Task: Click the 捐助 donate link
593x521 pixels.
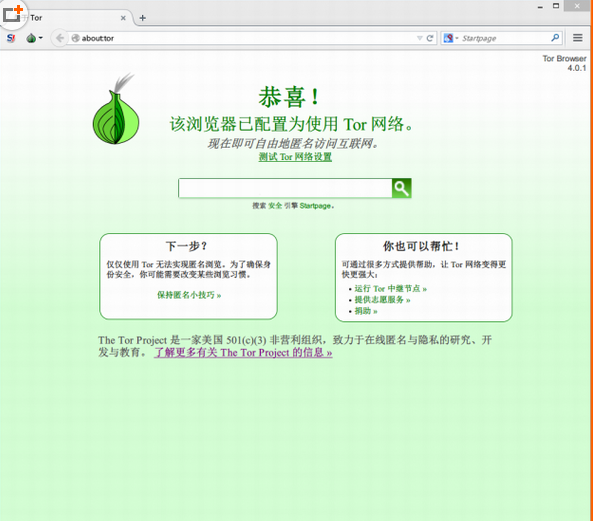Action: pos(366,311)
